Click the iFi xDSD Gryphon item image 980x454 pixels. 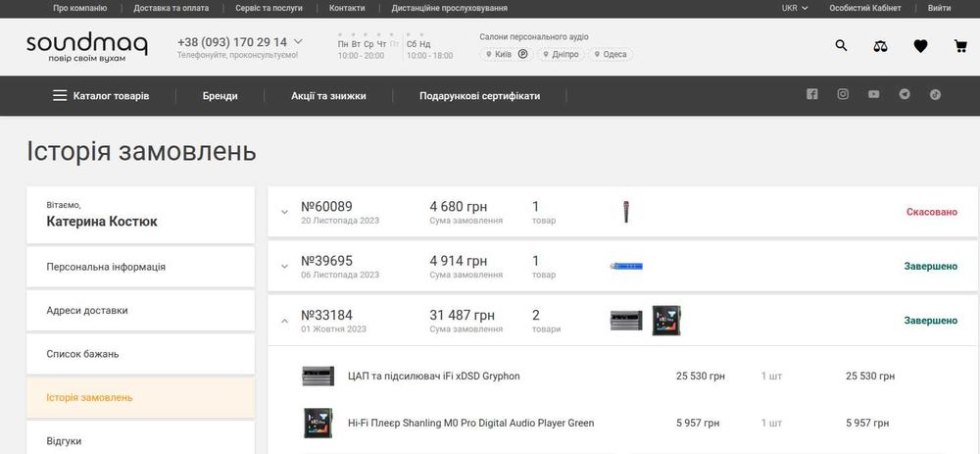point(318,376)
